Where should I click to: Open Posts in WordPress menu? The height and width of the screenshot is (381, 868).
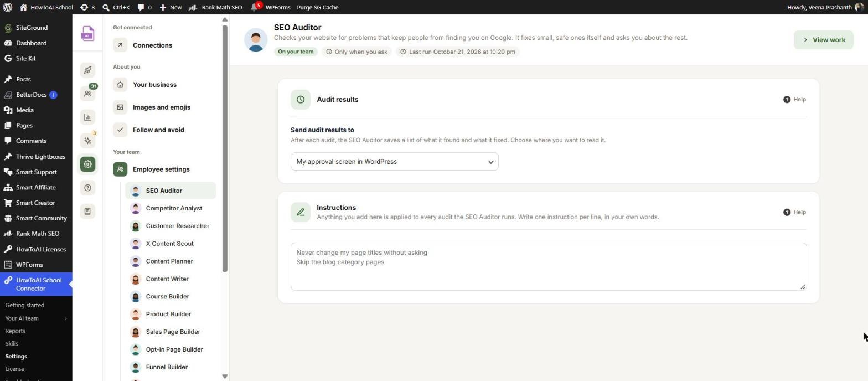[36, 79]
